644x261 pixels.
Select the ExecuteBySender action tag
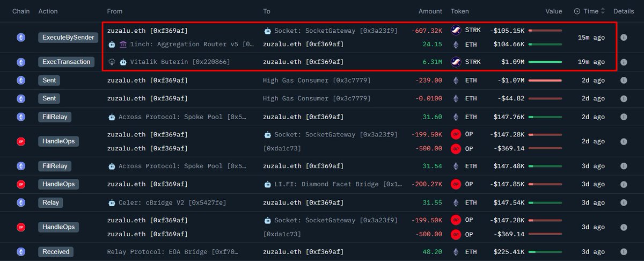click(x=68, y=38)
